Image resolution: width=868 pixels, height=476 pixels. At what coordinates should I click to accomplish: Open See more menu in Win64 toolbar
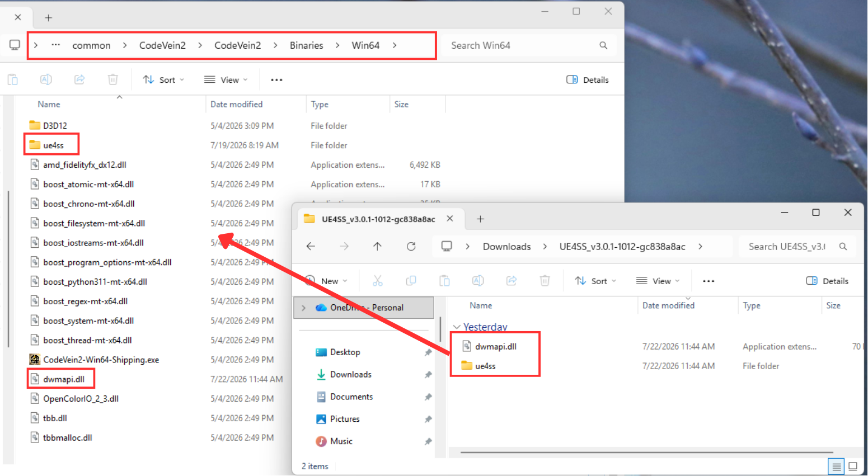click(x=276, y=80)
